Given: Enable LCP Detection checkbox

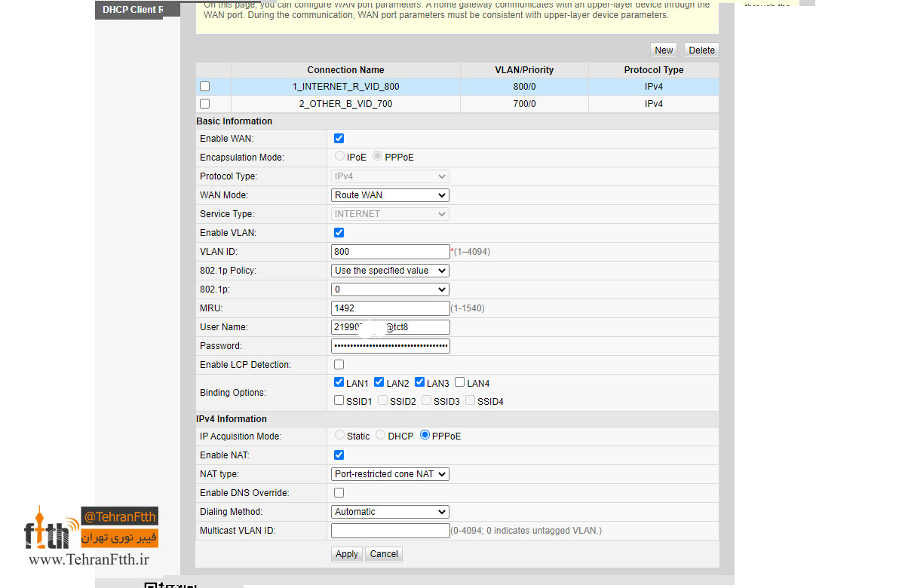Looking at the screenshot, I should click(x=339, y=365).
